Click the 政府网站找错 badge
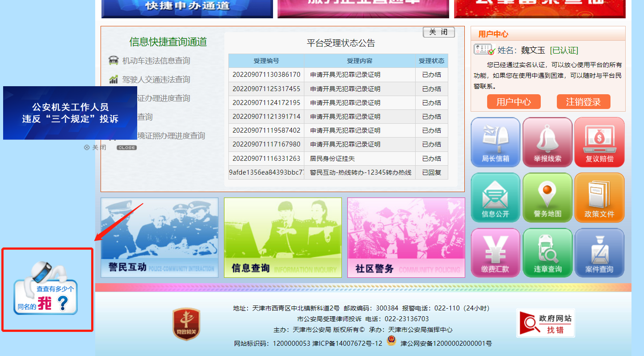644x356 pixels. 545,323
